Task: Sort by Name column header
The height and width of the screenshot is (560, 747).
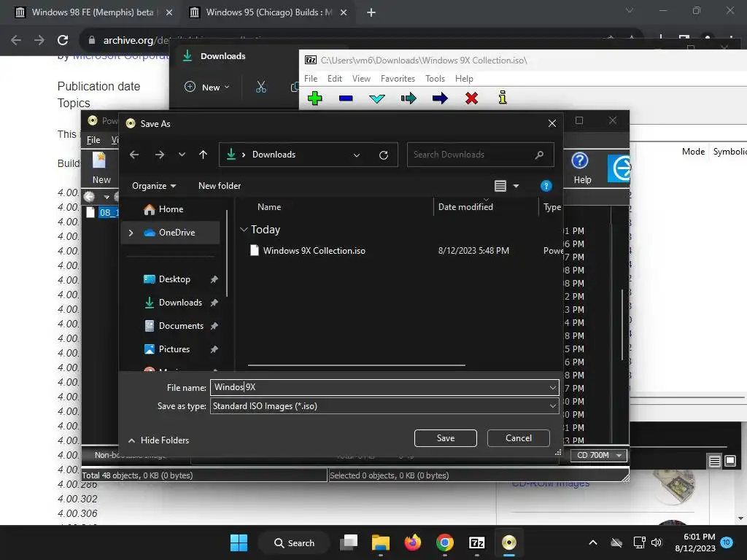Action: [x=269, y=206]
